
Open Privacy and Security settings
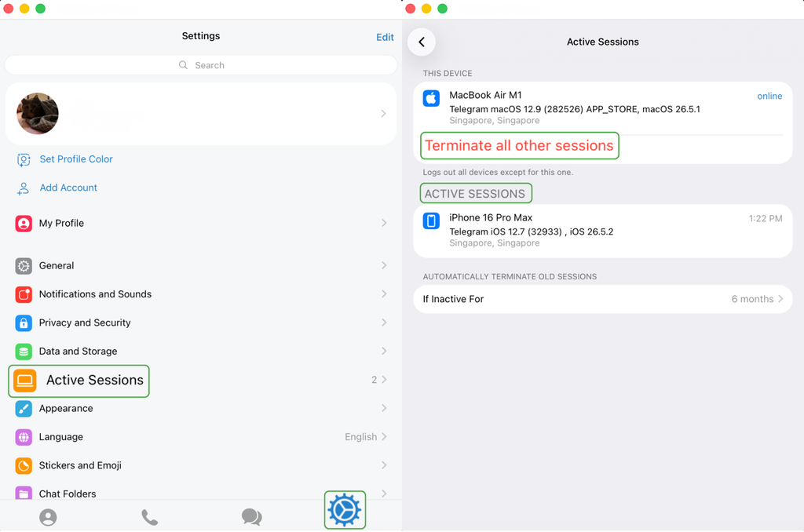[x=201, y=323]
